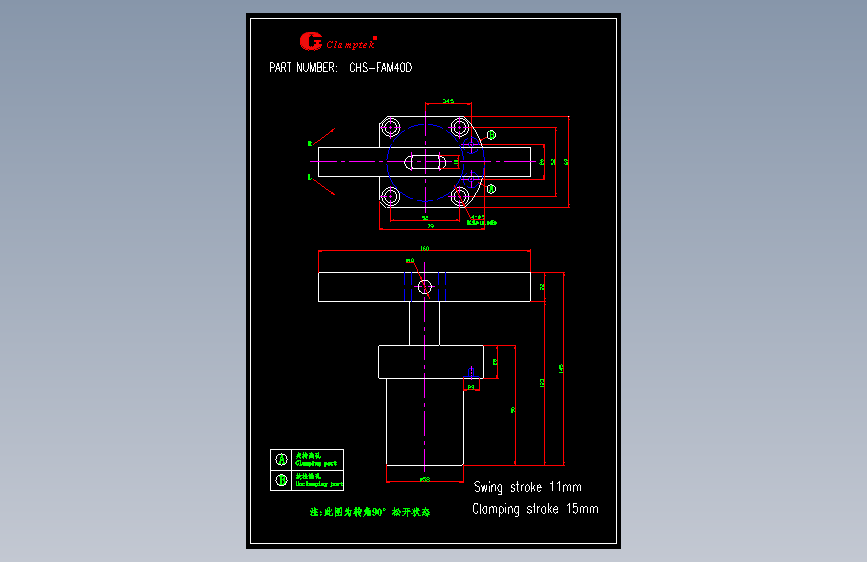The width and height of the screenshot is (867, 562).
Task: Pick the oblong slot at the top view center
Action: [x=425, y=162]
